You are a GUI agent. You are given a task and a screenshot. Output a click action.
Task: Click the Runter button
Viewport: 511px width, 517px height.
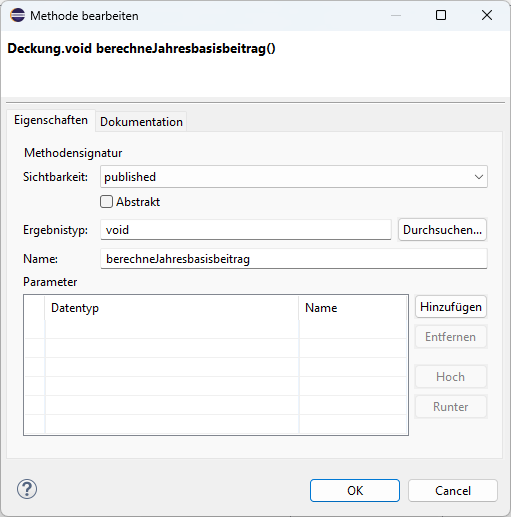[x=451, y=407]
